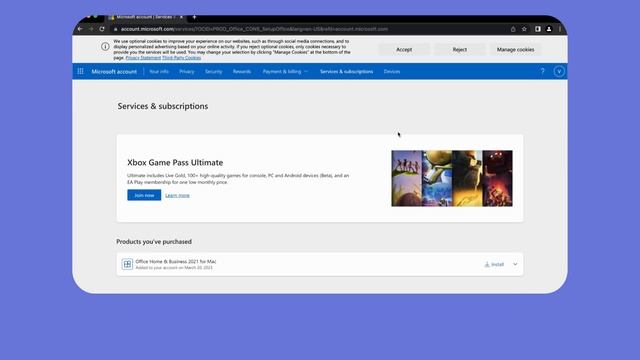Click the Xbox Game Pass Ultimate heading
This screenshot has width=640, height=360.
pyautogui.click(x=175, y=162)
